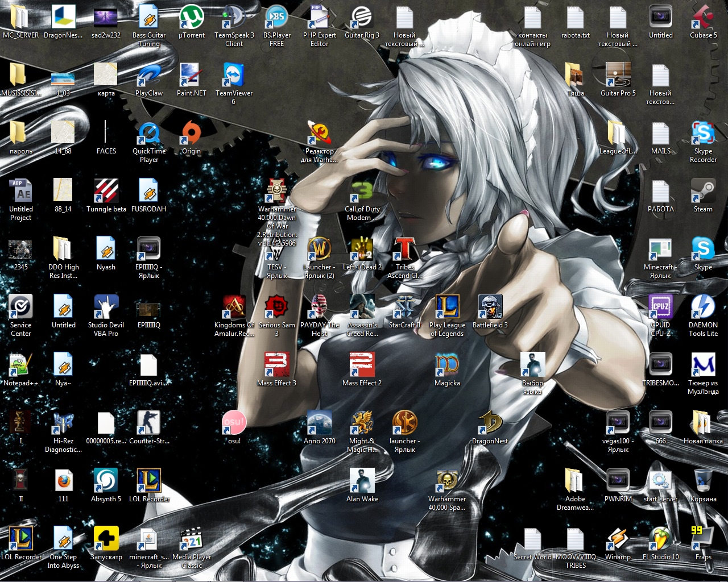Select the Mass Effect 3 icon
Screen dimensions: 728x582
277,365
